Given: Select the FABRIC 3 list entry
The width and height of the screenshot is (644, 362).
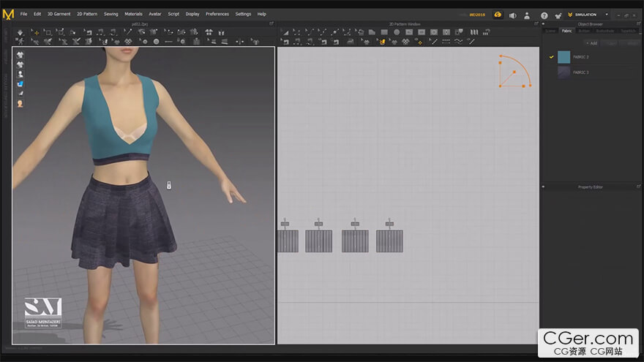Looking at the screenshot, I should [580, 72].
